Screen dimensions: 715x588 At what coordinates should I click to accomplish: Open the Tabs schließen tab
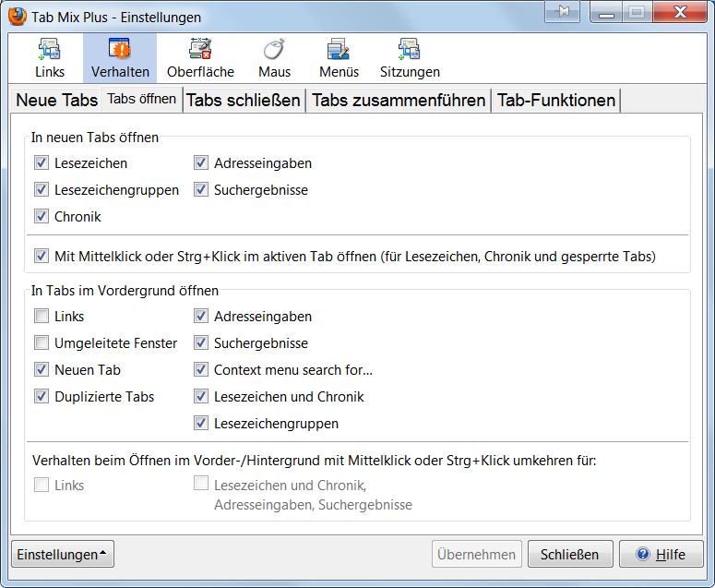pos(244,100)
